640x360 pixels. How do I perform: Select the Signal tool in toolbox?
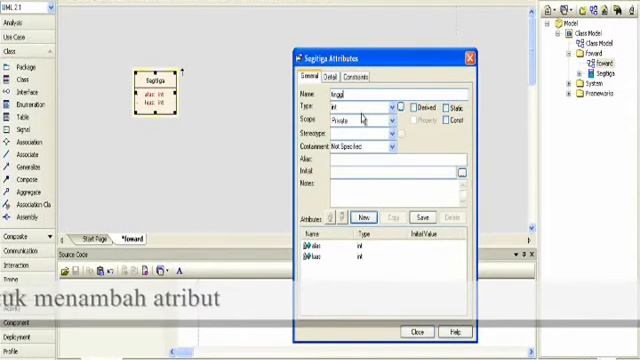click(23, 129)
